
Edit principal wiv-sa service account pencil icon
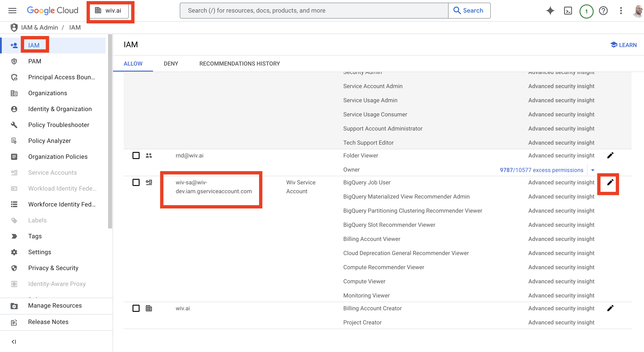coord(610,182)
